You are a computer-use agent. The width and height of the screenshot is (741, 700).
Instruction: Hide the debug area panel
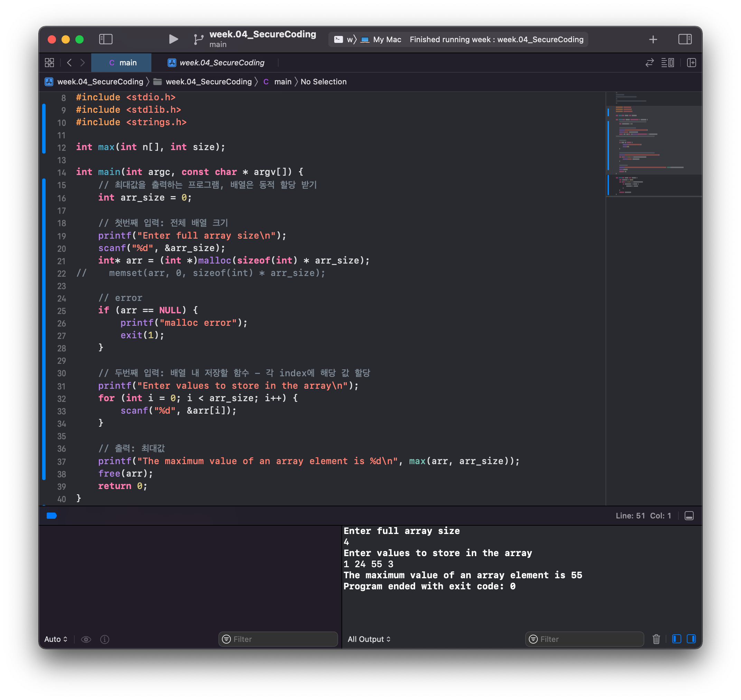point(689,515)
